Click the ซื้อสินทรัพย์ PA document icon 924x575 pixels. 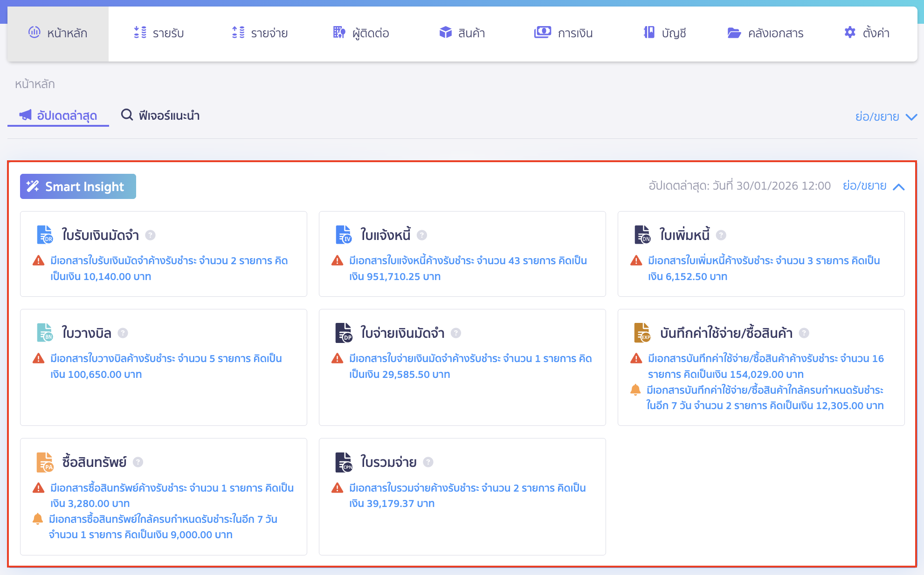45,462
